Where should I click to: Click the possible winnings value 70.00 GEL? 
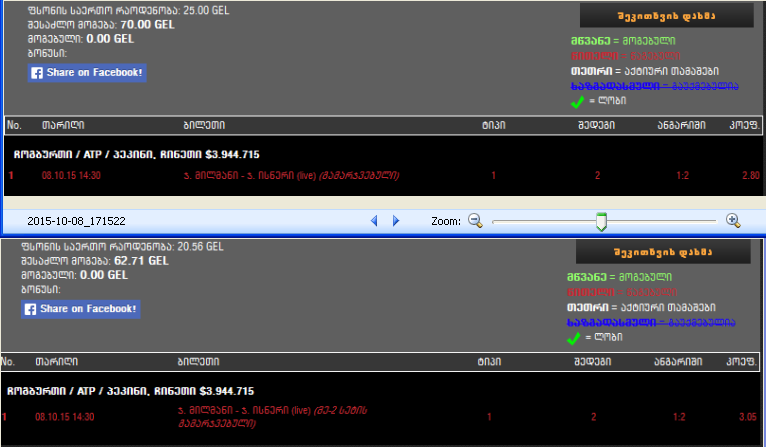pos(147,24)
